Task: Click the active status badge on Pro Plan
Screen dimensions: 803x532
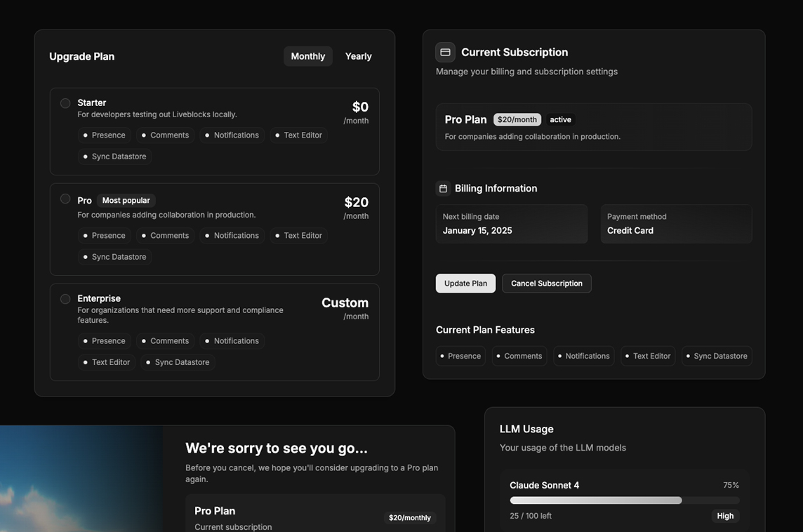Action: 560,120
